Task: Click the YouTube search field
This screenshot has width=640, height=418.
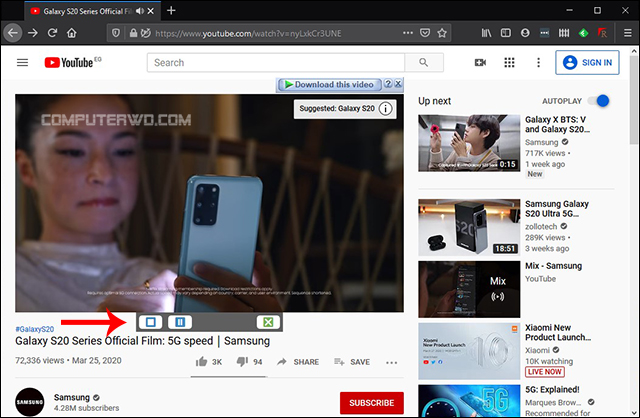Action: point(276,62)
